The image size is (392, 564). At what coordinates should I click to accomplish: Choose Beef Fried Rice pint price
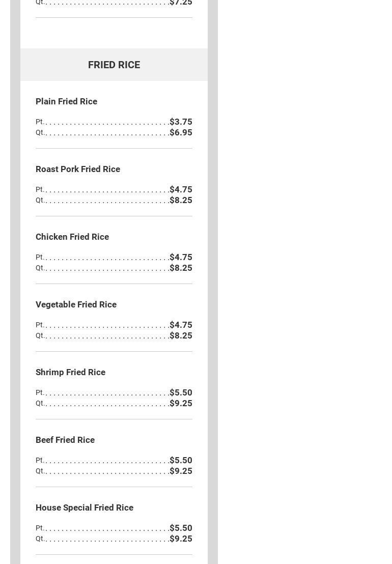(x=181, y=460)
